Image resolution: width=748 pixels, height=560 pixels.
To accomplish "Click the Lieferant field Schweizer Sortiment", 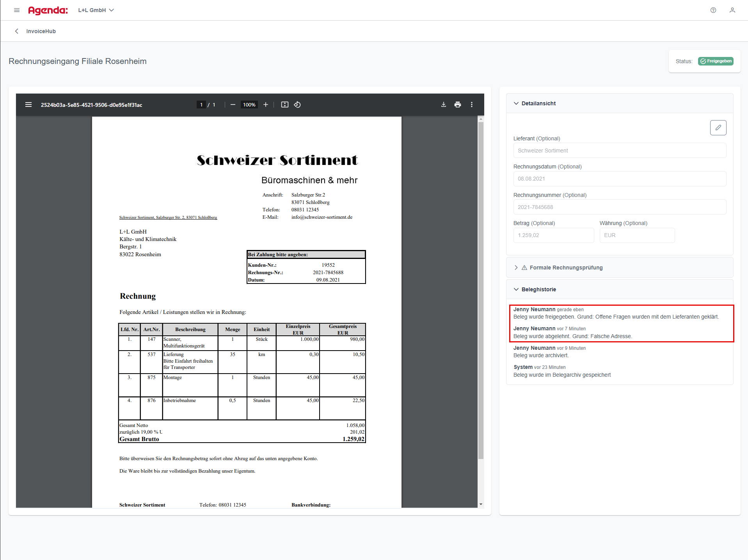I will pos(620,151).
